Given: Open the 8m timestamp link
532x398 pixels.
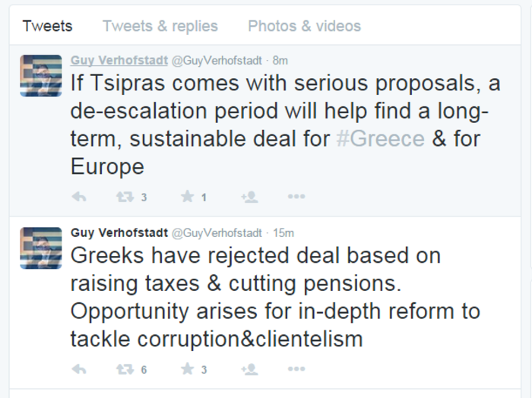Looking at the screenshot, I should pos(280,60).
